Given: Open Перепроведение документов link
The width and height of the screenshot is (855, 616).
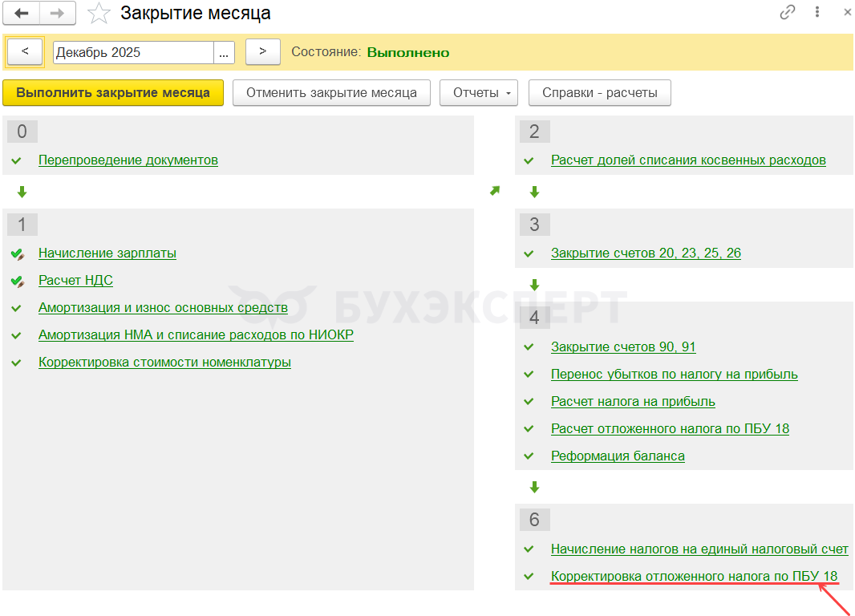Looking at the screenshot, I should [x=128, y=160].
